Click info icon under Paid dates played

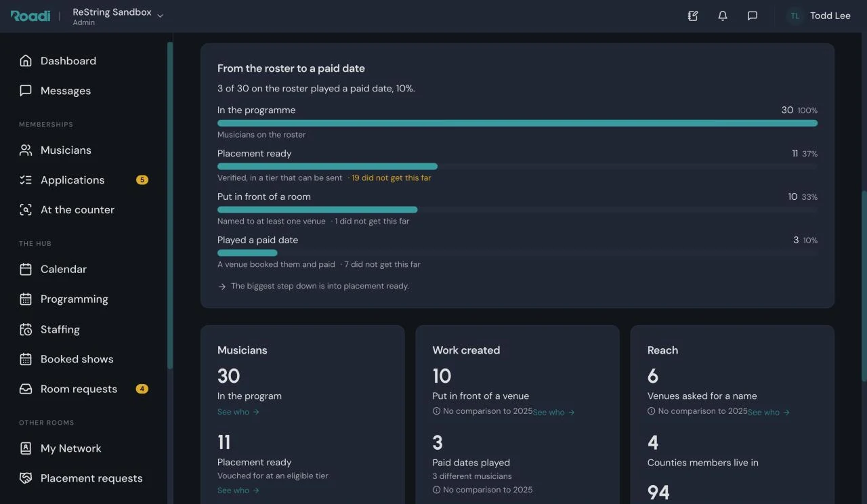(437, 490)
